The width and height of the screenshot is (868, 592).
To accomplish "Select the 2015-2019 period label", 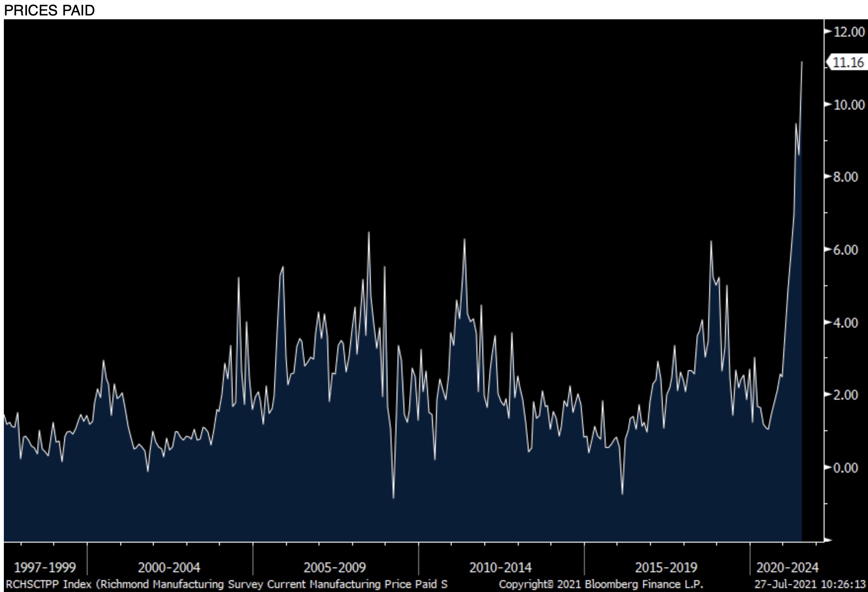I will pyautogui.click(x=666, y=568).
